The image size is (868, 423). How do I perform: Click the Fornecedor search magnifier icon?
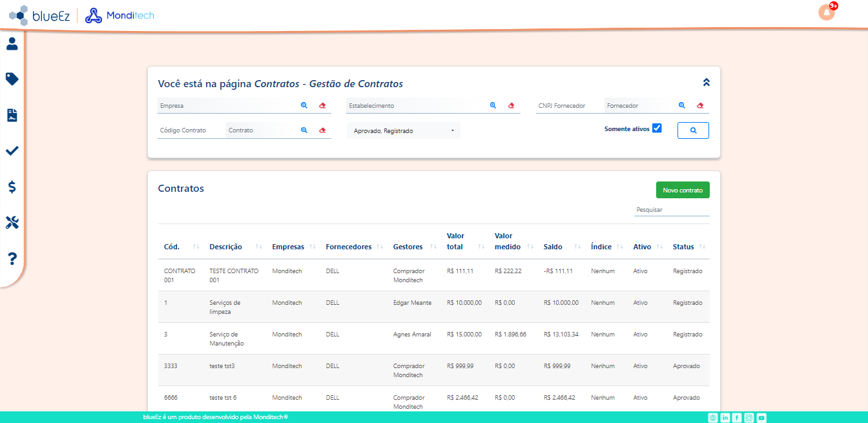[681, 105]
